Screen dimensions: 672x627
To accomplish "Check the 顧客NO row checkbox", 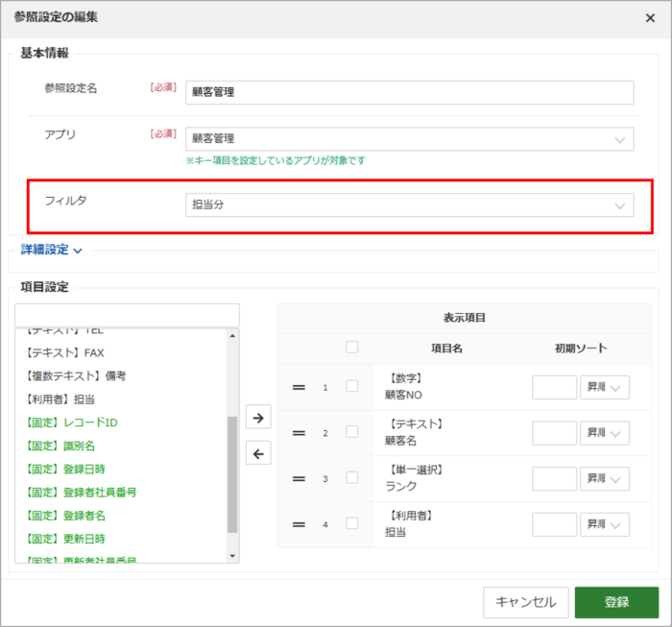I will click(352, 386).
